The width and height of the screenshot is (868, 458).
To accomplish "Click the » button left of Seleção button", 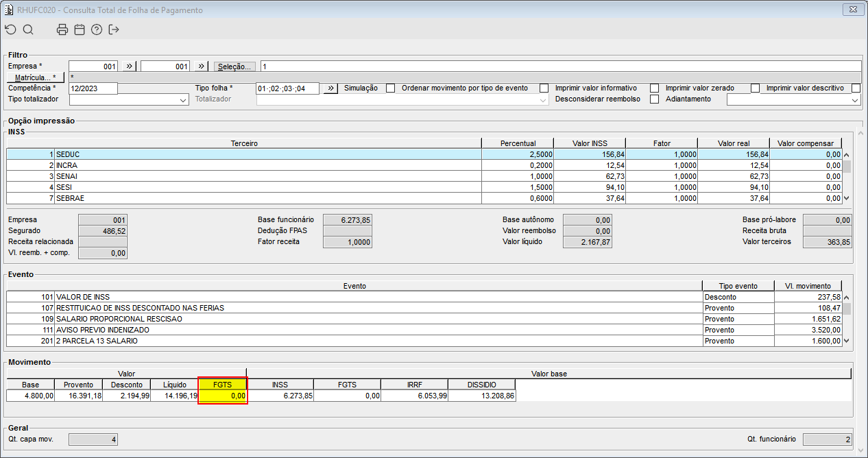I will click(x=201, y=67).
